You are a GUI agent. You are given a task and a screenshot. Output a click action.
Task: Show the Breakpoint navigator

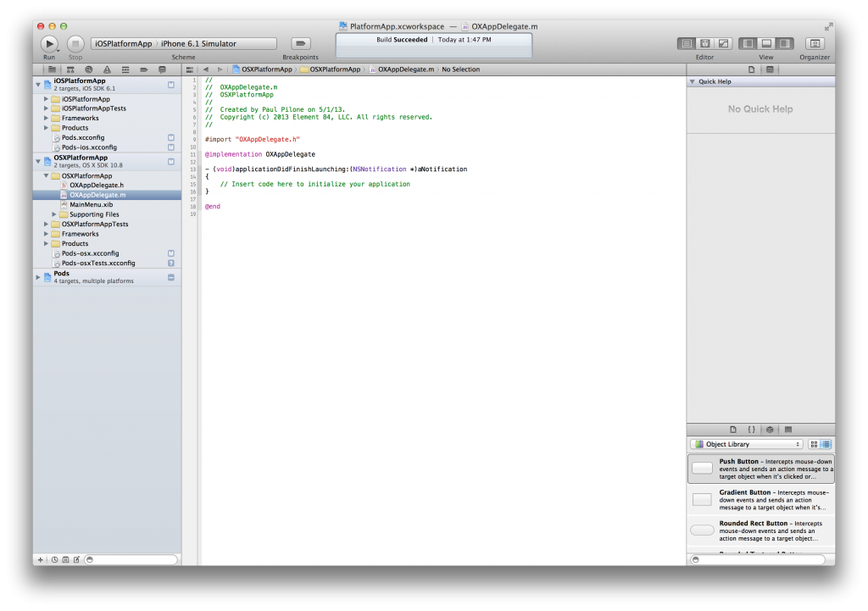click(x=144, y=69)
